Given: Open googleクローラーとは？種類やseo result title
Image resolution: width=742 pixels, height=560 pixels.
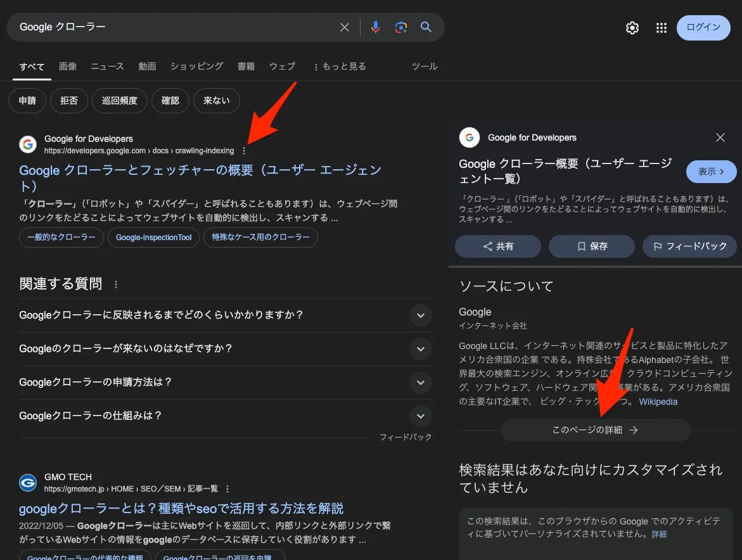Looking at the screenshot, I should pyautogui.click(x=181, y=509).
